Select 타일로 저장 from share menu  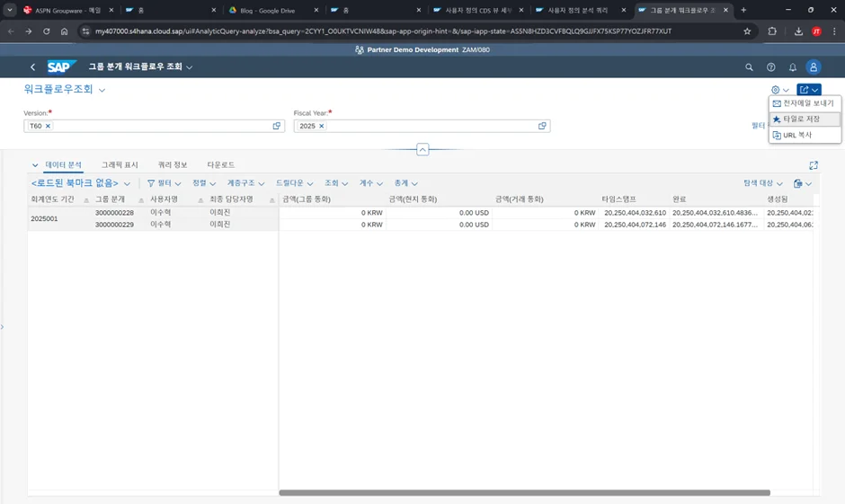click(801, 119)
